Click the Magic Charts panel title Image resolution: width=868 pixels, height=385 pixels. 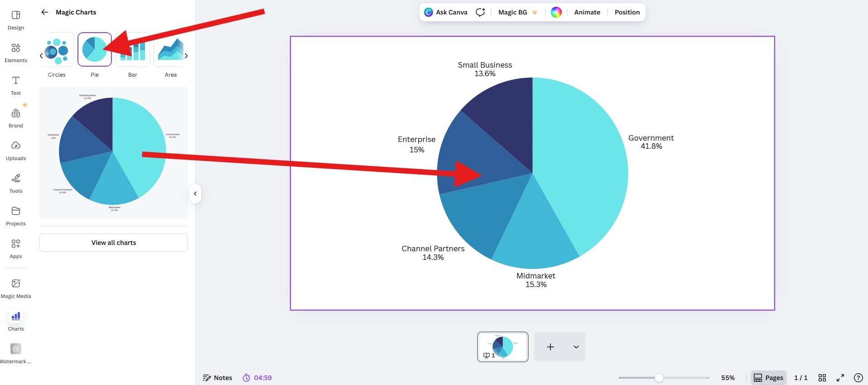[76, 12]
